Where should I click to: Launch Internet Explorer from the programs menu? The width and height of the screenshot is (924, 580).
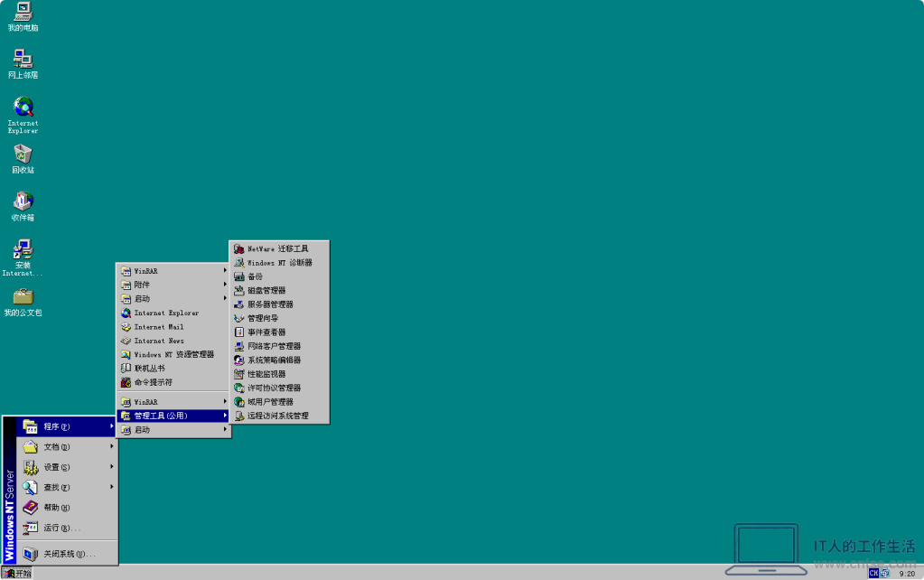pos(173,313)
